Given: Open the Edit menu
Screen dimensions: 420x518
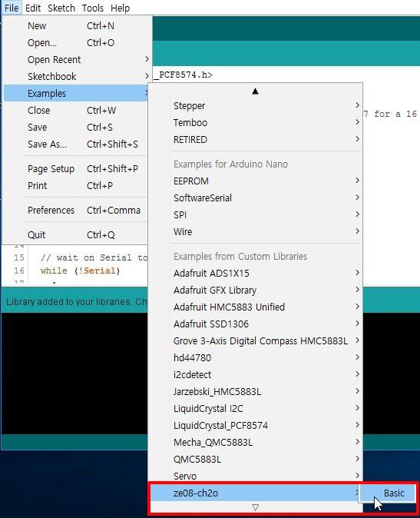Looking at the screenshot, I should [33, 8].
